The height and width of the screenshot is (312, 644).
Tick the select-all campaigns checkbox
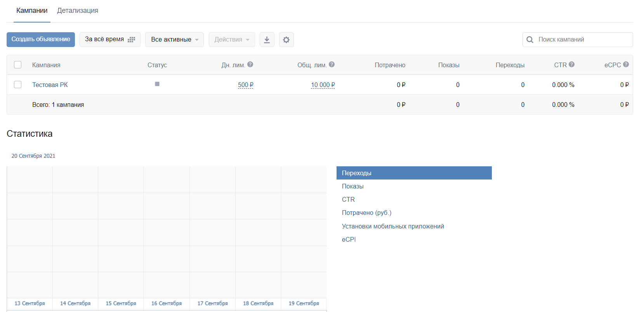click(18, 65)
